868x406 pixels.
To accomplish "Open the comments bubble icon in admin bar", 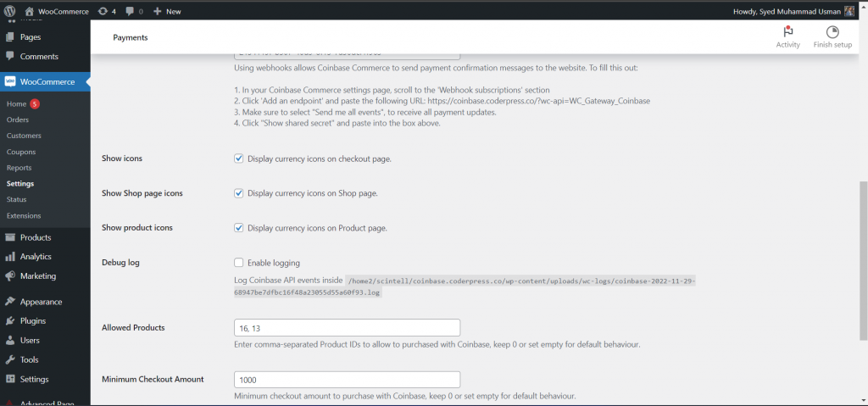I will click(134, 12).
